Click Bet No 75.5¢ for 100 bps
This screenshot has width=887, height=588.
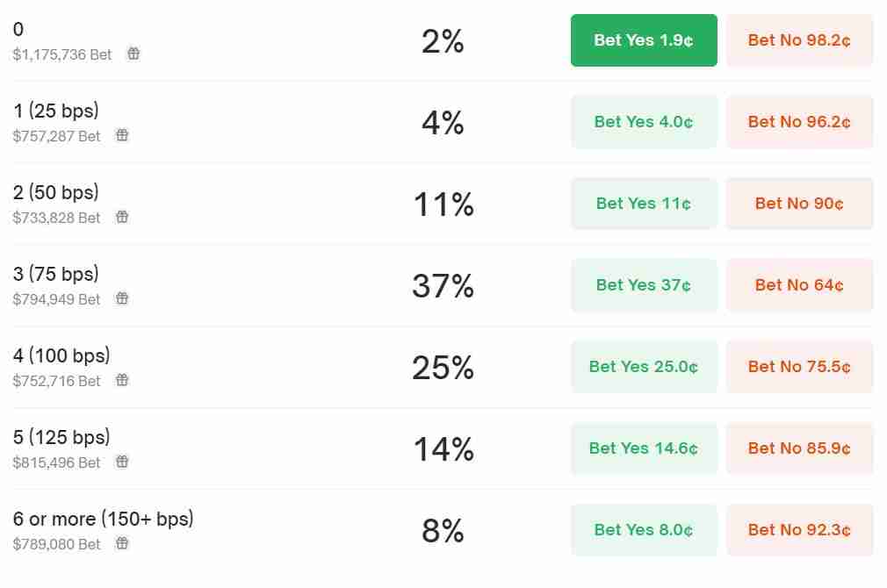(x=799, y=367)
